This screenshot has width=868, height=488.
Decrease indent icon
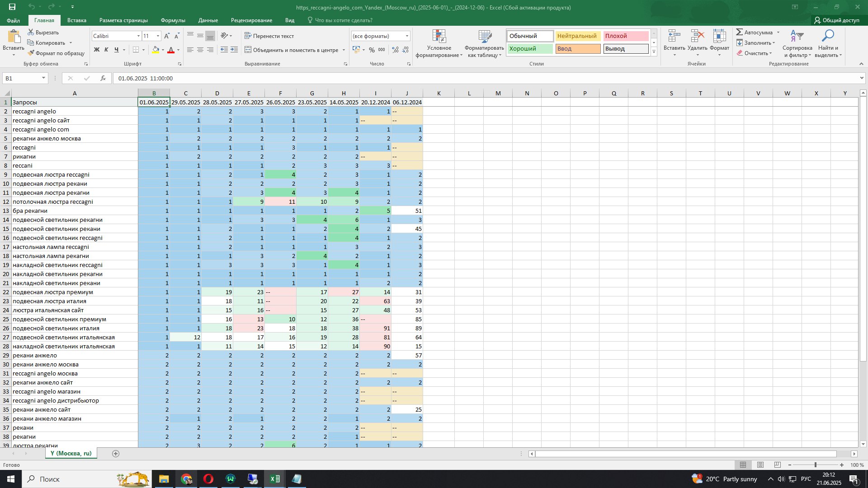[224, 50]
